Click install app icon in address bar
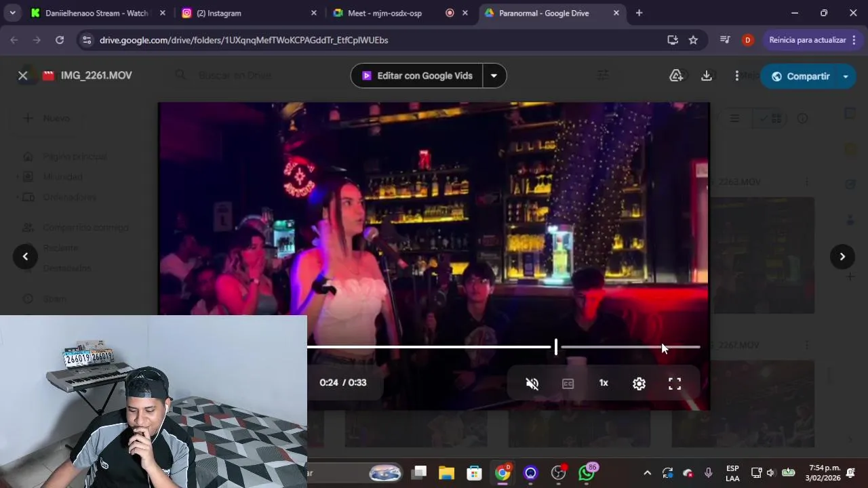This screenshot has width=868, height=488. click(x=673, y=40)
